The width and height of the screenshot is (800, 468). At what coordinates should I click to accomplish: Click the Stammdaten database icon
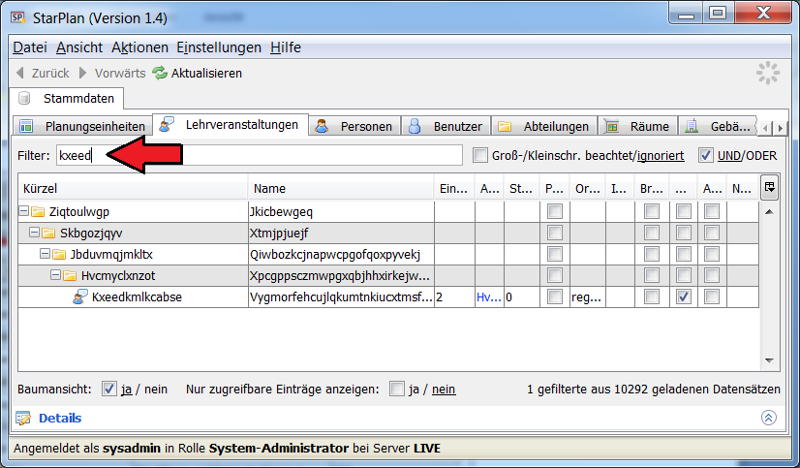(x=24, y=98)
